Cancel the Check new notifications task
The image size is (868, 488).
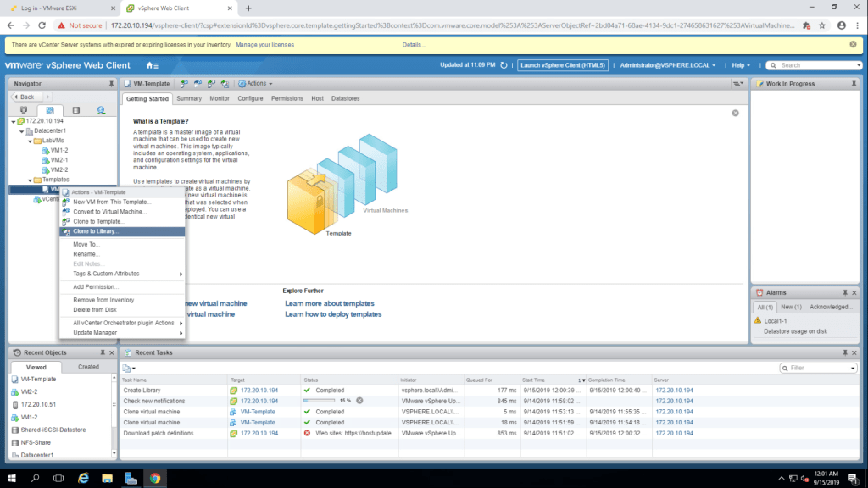(359, 401)
